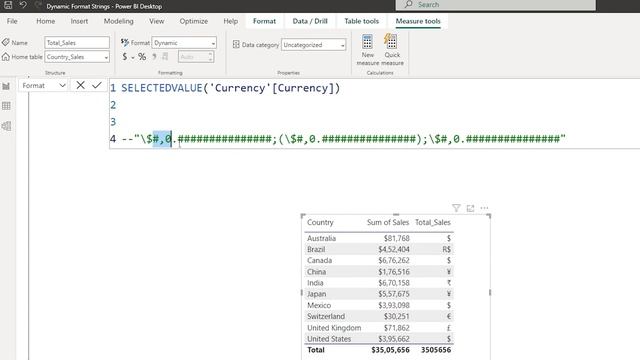The image size is (640, 360).
Task: Sort by Sum of Sales column header
Action: [388, 222]
